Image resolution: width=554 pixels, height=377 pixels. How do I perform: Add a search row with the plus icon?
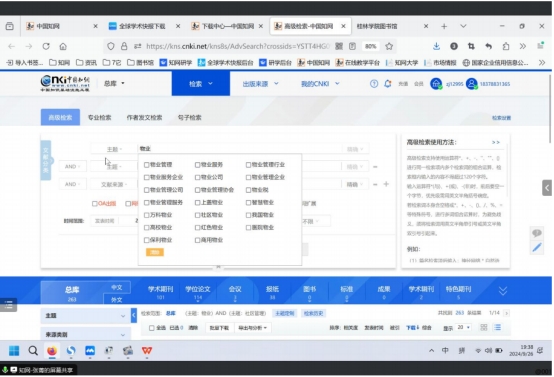click(x=386, y=184)
